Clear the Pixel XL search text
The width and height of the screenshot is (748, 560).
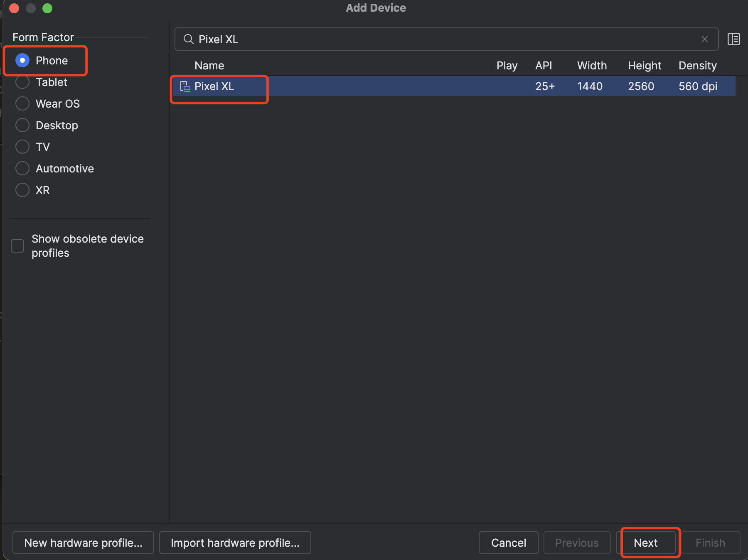(705, 39)
